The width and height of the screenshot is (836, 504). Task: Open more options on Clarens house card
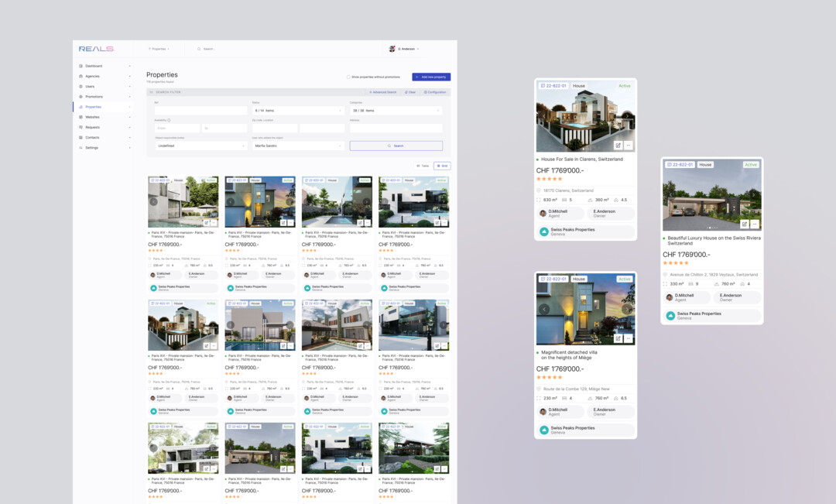[628, 145]
